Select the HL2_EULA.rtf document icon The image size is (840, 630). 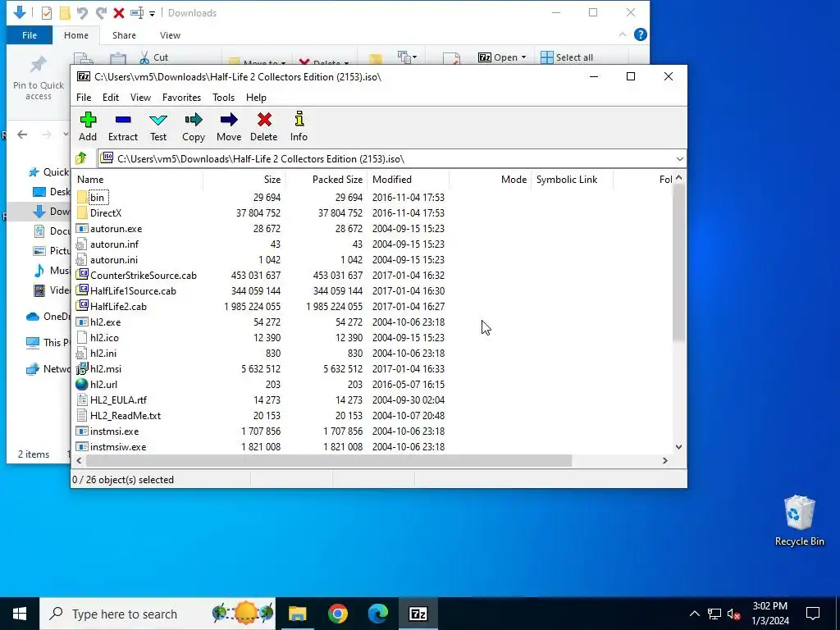click(82, 399)
